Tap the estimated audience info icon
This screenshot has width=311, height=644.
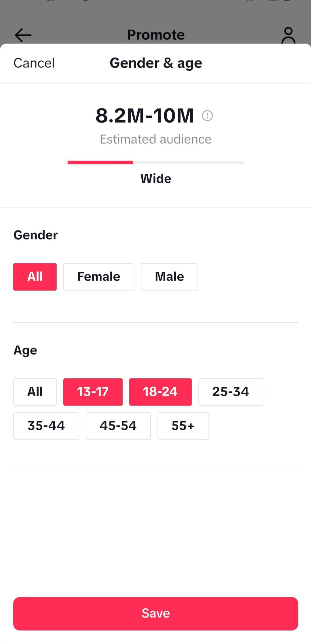(x=207, y=116)
